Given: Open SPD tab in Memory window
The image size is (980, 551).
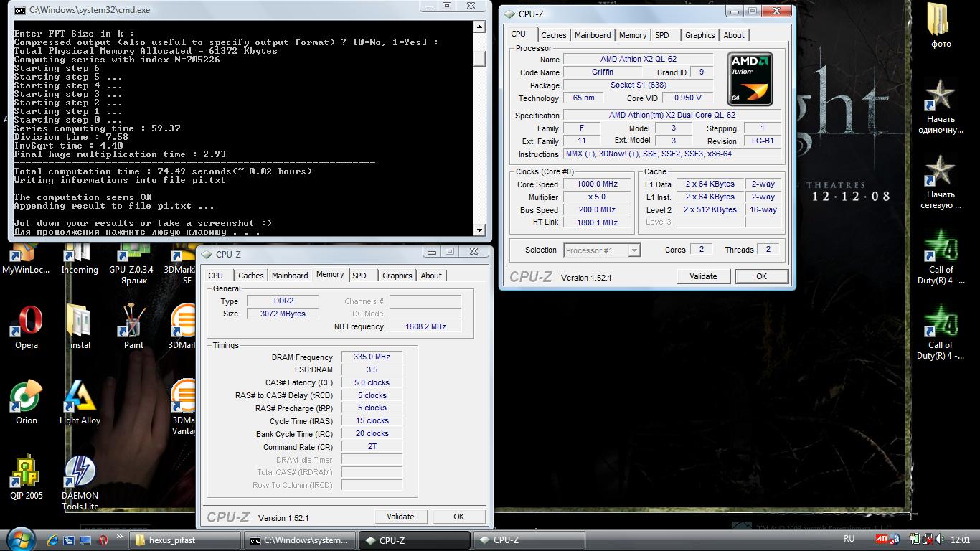Looking at the screenshot, I should [359, 275].
